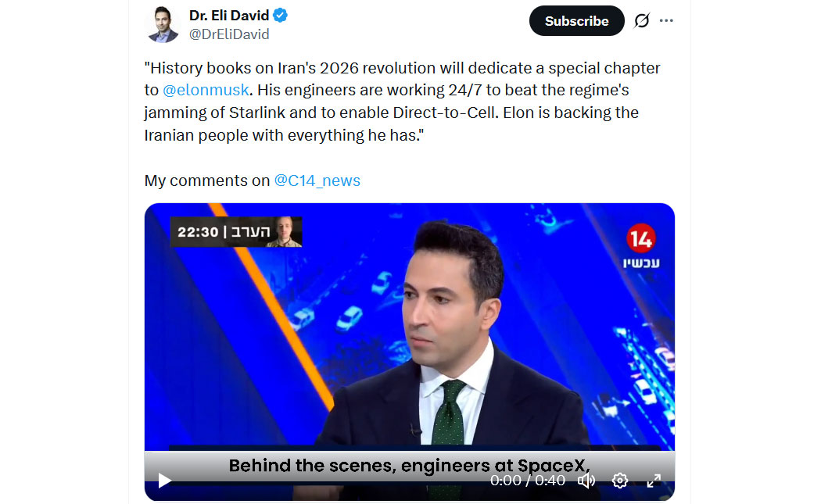Expand video to fullscreen

point(654,481)
